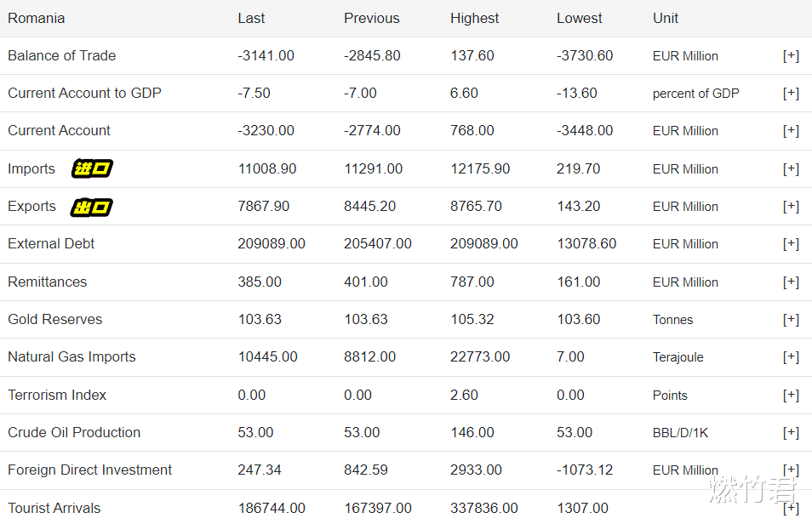Open the Exports indicator link
The width and height of the screenshot is (812, 524).
tap(32, 207)
